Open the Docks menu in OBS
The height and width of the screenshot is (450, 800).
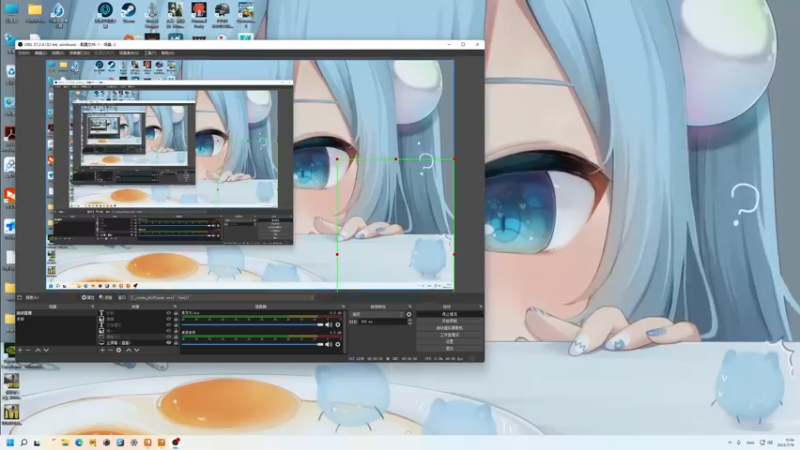[x=79, y=53]
